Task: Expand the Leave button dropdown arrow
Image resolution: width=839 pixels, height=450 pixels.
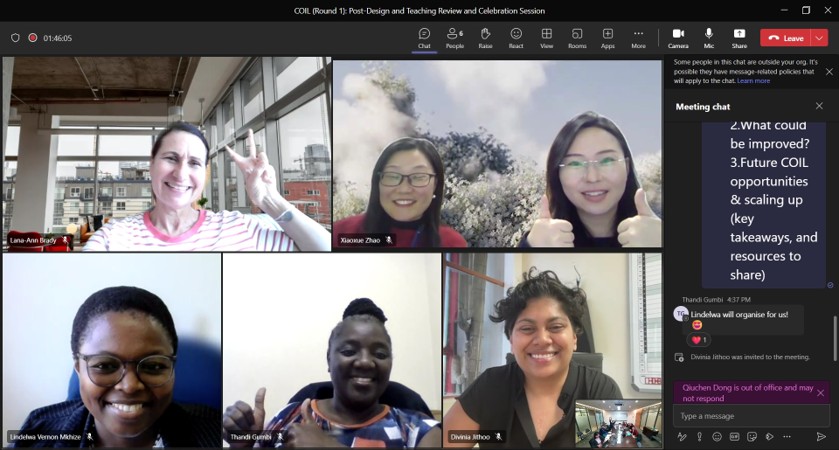Action: [x=819, y=38]
